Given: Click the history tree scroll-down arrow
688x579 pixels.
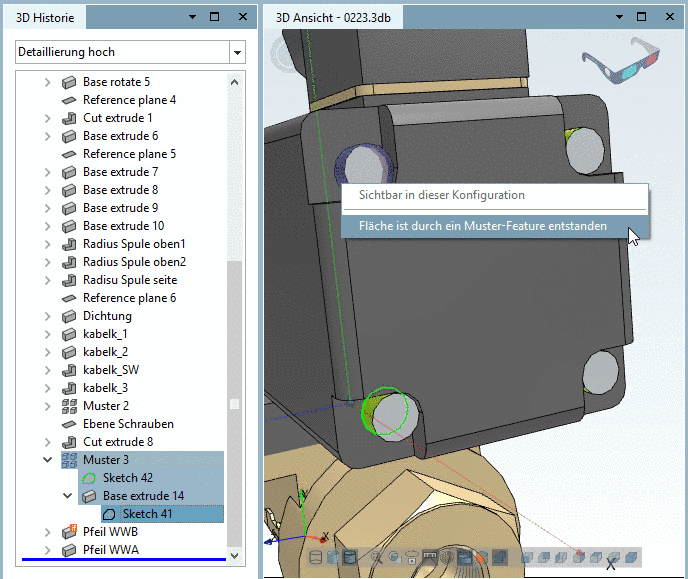Looking at the screenshot, I should (x=235, y=556).
